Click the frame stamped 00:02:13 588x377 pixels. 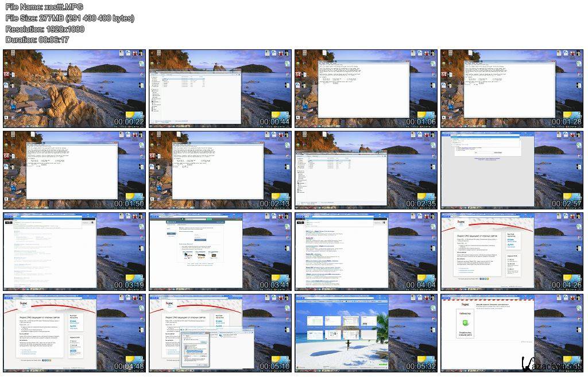tap(220, 170)
